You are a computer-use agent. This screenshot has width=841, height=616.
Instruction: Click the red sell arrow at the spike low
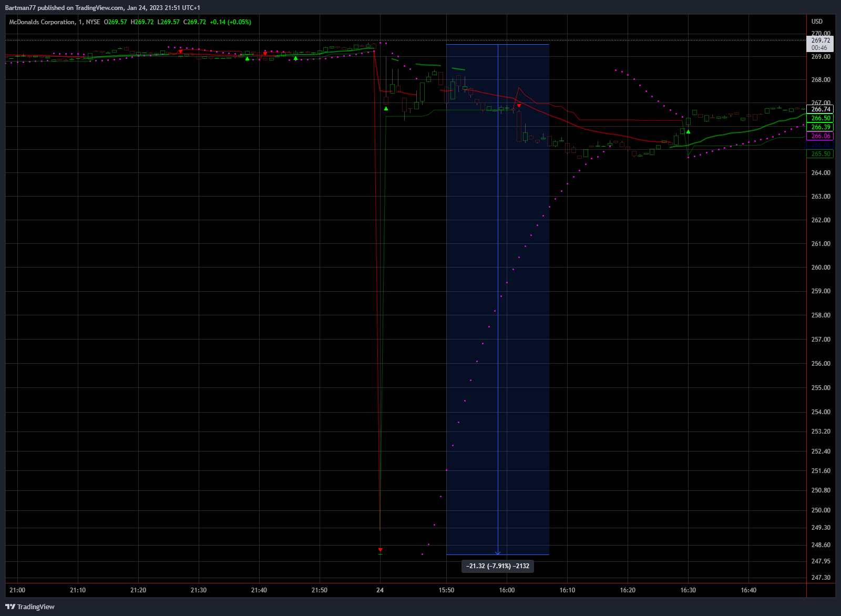point(380,550)
